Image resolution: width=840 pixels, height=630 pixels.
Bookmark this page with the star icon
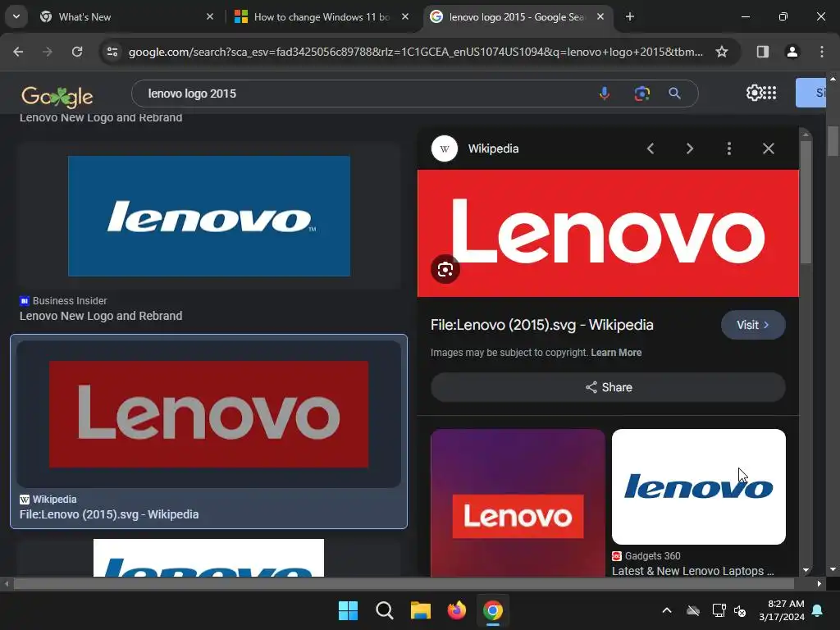(x=722, y=52)
